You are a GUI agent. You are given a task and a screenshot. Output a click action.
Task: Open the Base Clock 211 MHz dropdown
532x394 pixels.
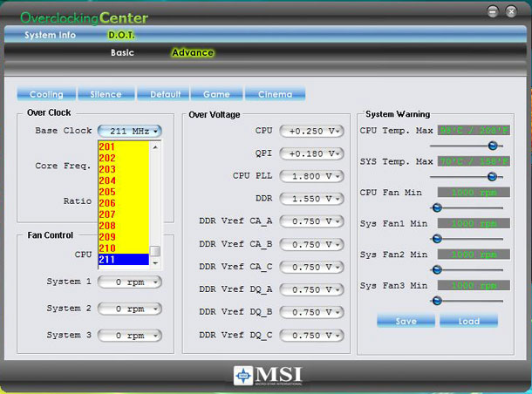point(130,131)
